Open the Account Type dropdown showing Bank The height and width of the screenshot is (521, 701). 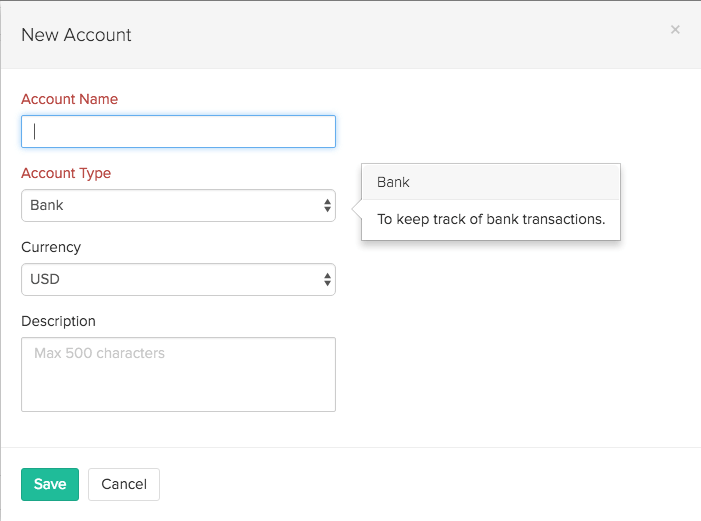coord(178,206)
